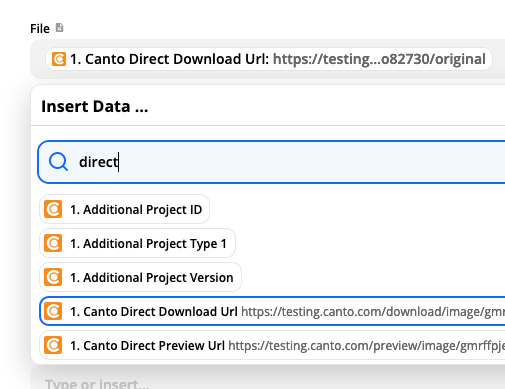Image resolution: width=505 pixels, height=389 pixels.
Task: Insert 1. Canto Direct Preview Url from list
Action: click(272, 345)
